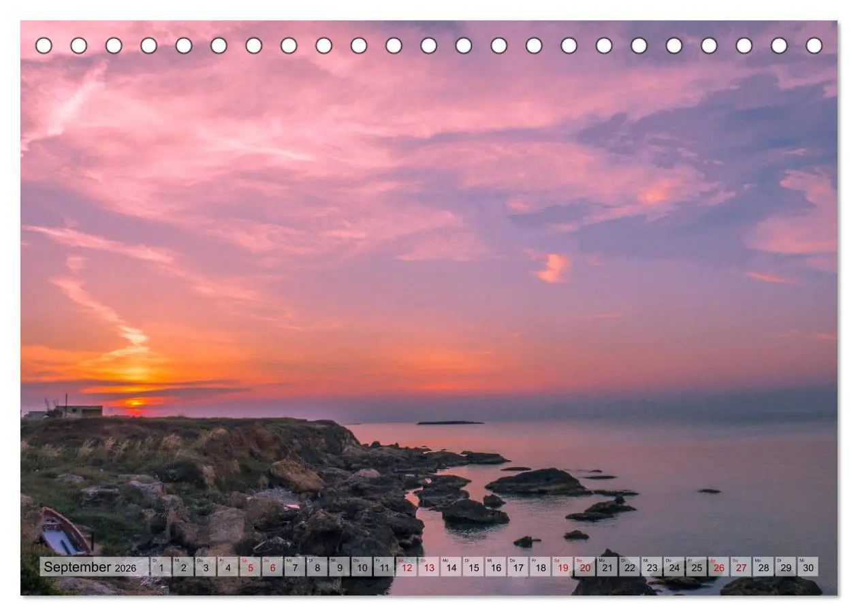Select day 9 in the calendar strip
Screen dimensions: 858x616
[339, 567]
